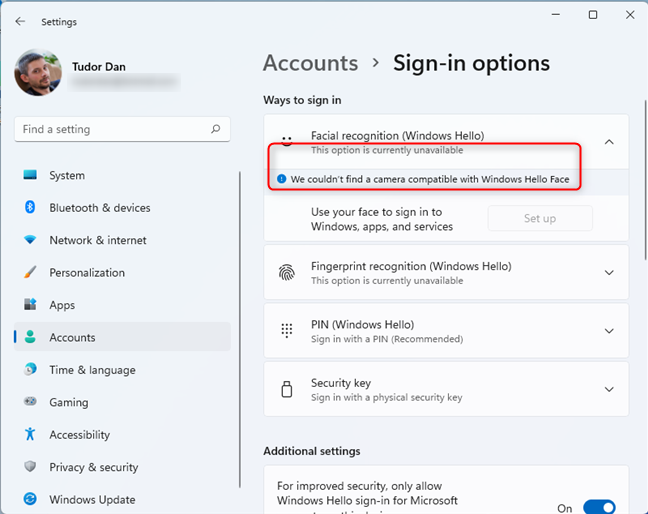This screenshot has width=648, height=514.
Task: Click the Set up button for face
Action: [540, 218]
